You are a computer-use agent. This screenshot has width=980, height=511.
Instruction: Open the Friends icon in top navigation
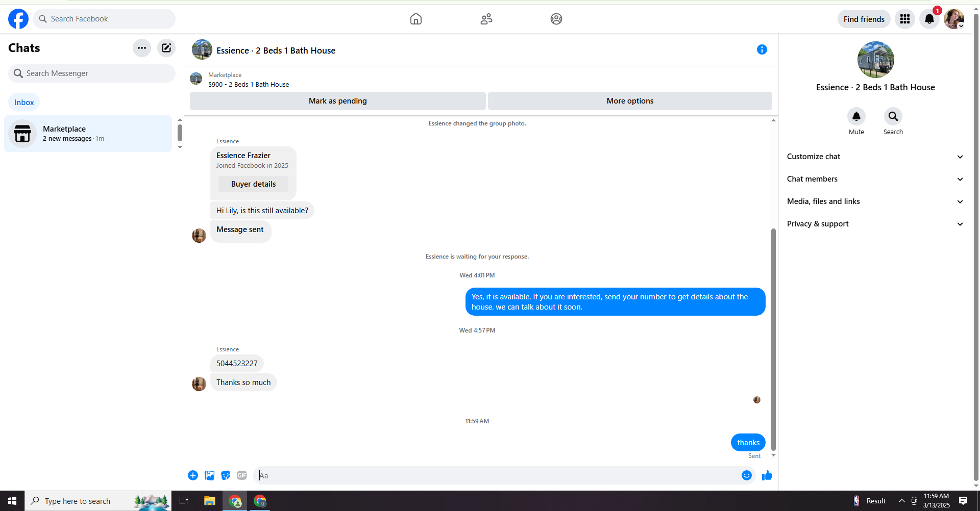tap(486, 19)
